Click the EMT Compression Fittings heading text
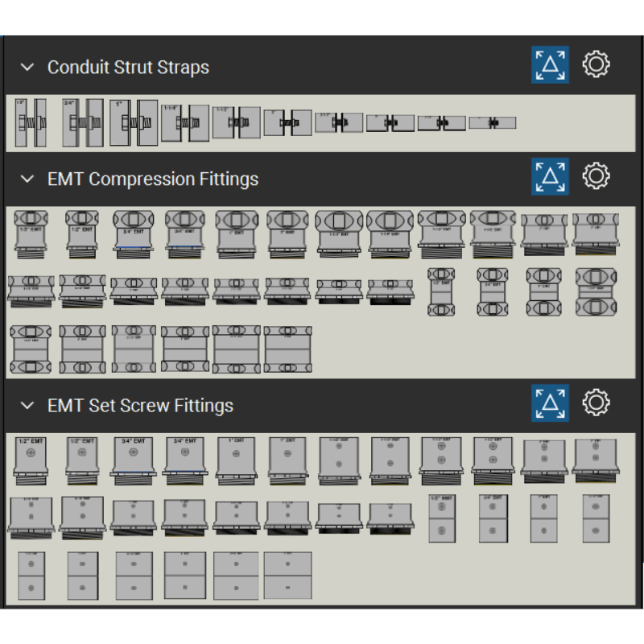Screen dimensions: 644x644 click(152, 179)
